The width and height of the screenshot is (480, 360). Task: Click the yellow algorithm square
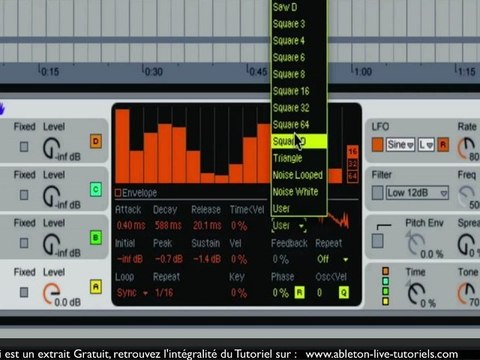pos(385,301)
